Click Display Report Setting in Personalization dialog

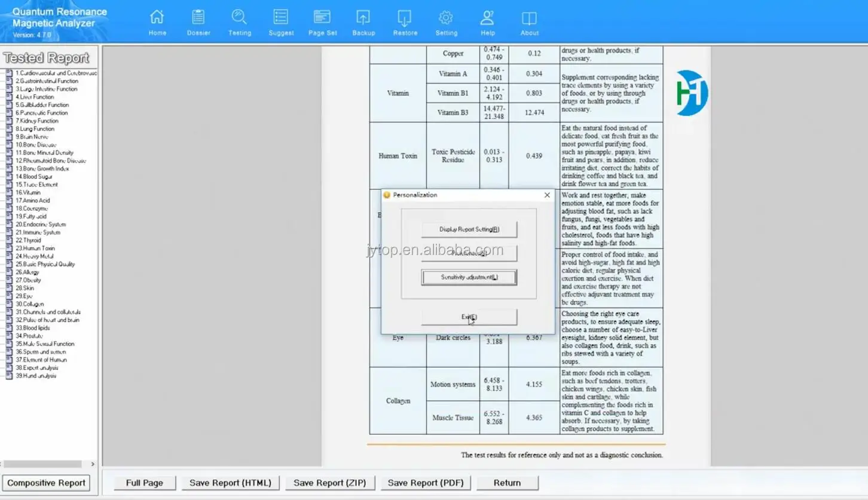coord(469,229)
